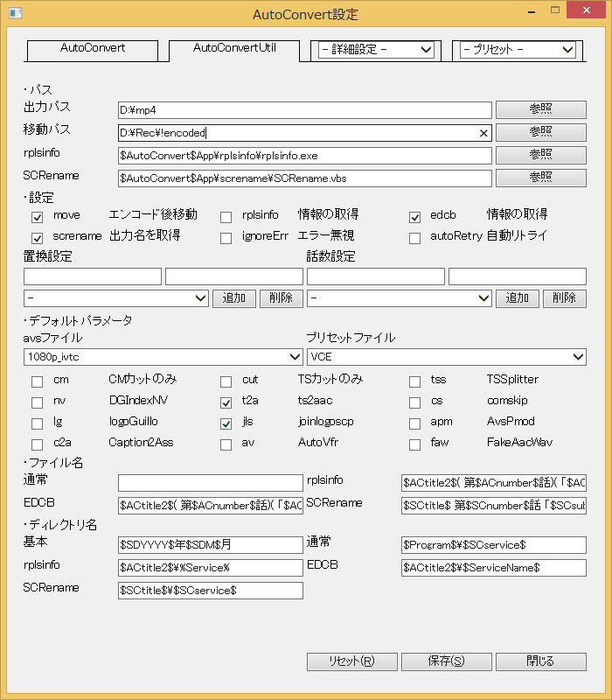
Task: Enable the autoRetry checkbox
Action: pyautogui.click(x=414, y=238)
